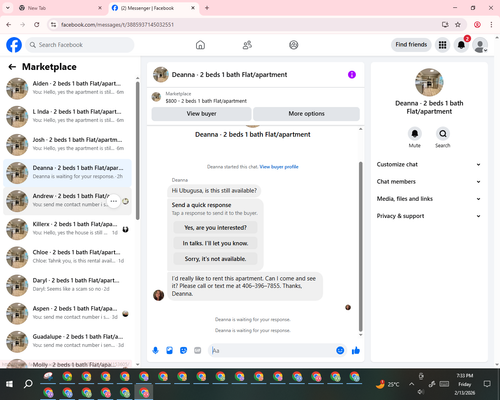This screenshot has height=400, width=500.
Task: Bookmark this page with star icon
Action: point(458,25)
